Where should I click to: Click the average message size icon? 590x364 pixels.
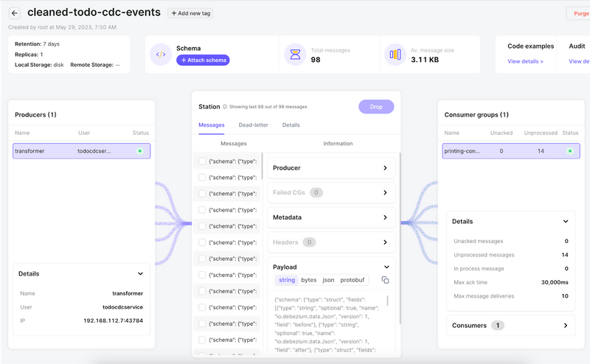pos(395,55)
